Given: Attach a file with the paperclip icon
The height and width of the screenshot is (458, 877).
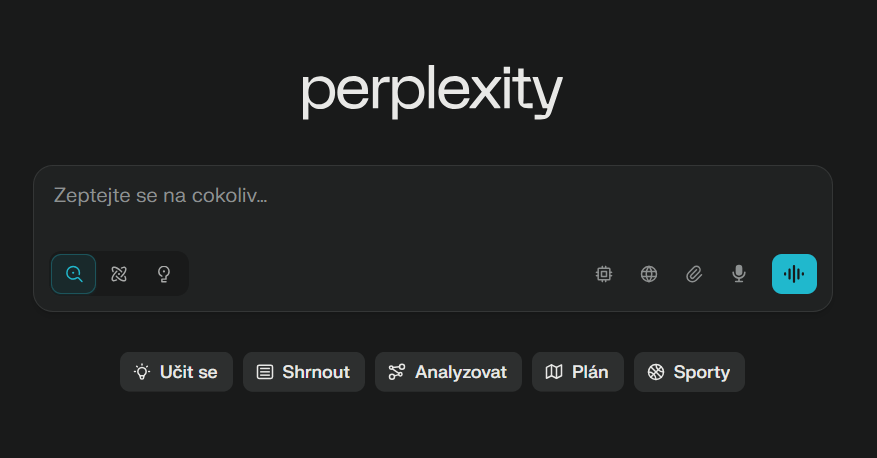Looking at the screenshot, I should click(x=694, y=274).
